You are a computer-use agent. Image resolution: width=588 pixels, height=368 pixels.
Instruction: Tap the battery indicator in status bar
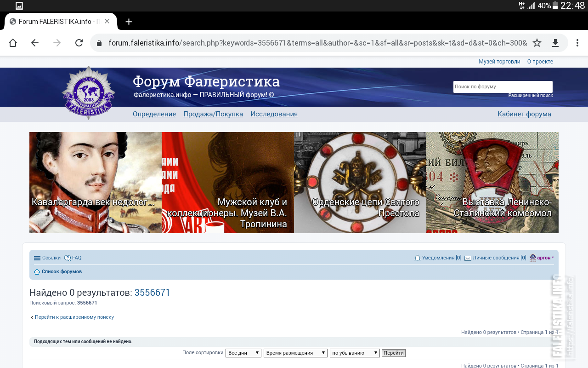[555, 6]
